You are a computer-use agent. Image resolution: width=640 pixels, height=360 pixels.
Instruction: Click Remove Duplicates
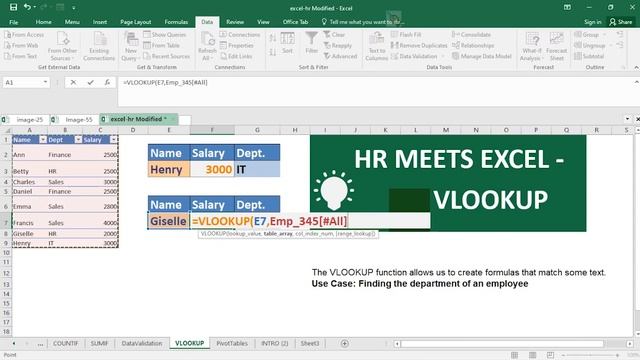[419, 45]
